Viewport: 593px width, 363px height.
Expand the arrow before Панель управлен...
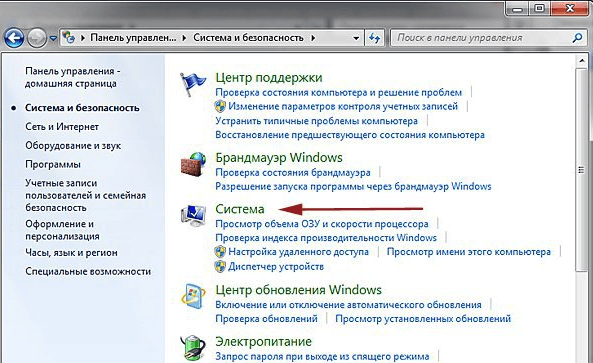(x=83, y=38)
